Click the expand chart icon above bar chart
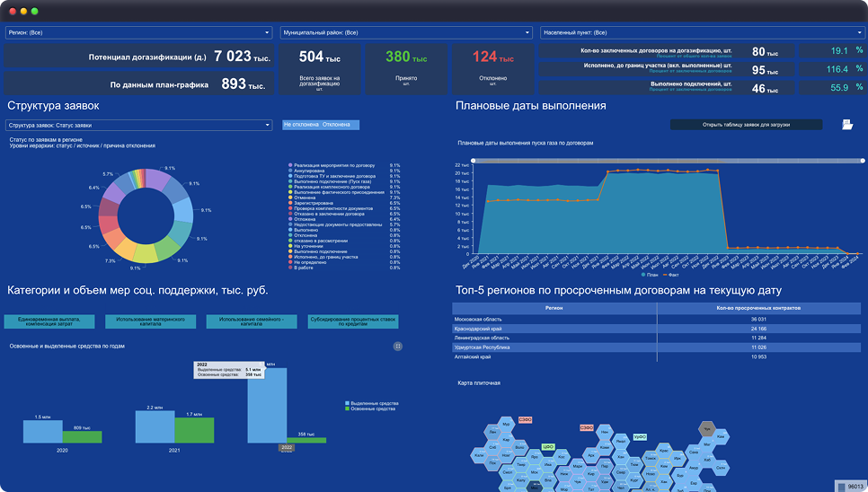 pos(397,346)
